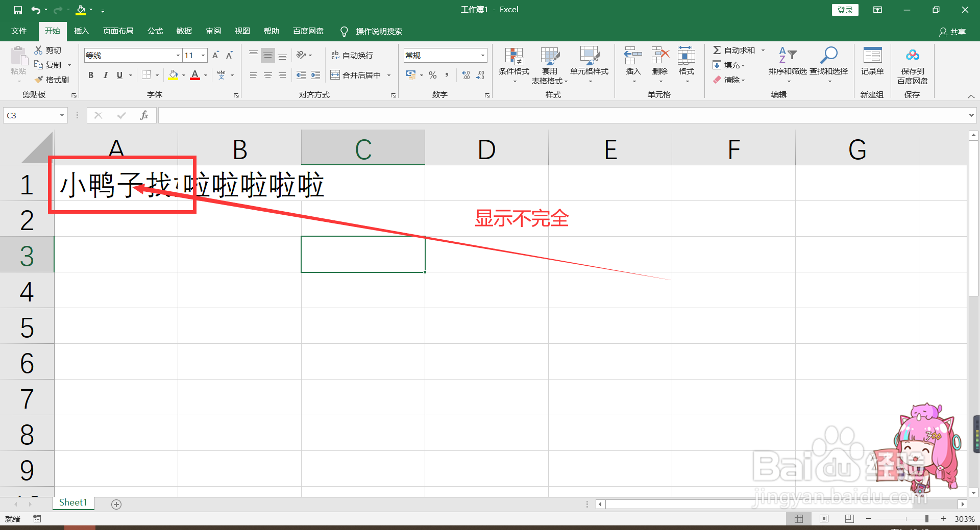Switch to the 插入 ribbon tab
Screen dimensions: 980x530
(81, 31)
